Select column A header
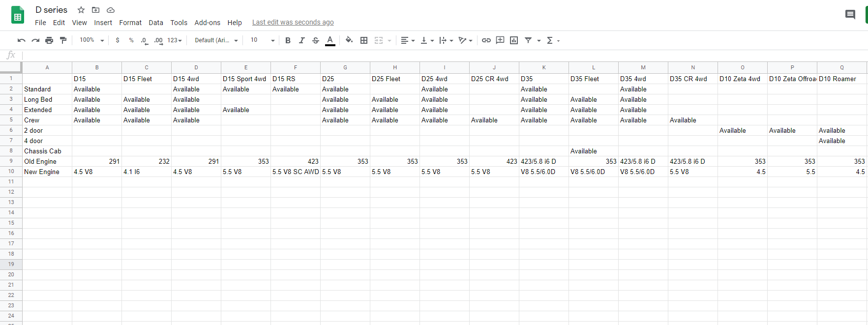 click(47, 67)
